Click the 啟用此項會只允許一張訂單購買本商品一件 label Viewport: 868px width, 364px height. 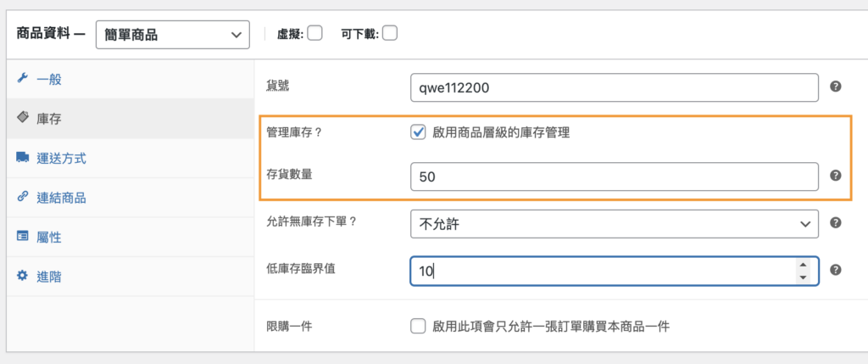click(551, 327)
